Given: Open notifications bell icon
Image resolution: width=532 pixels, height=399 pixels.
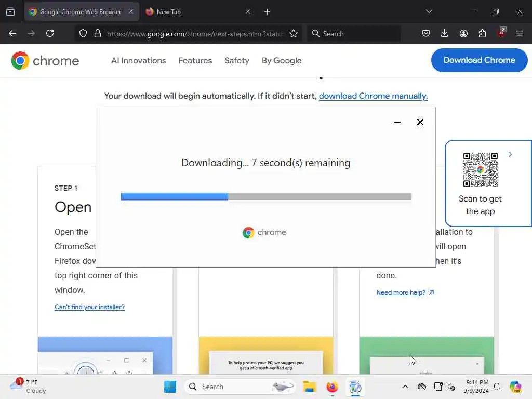Looking at the screenshot, I should pyautogui.click(x=497, y=387).
